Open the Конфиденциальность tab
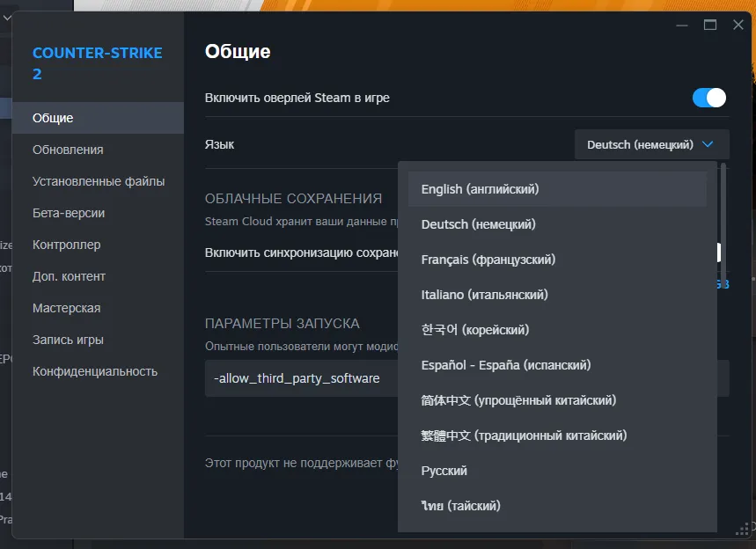756x549 pixels. [98, 371]
